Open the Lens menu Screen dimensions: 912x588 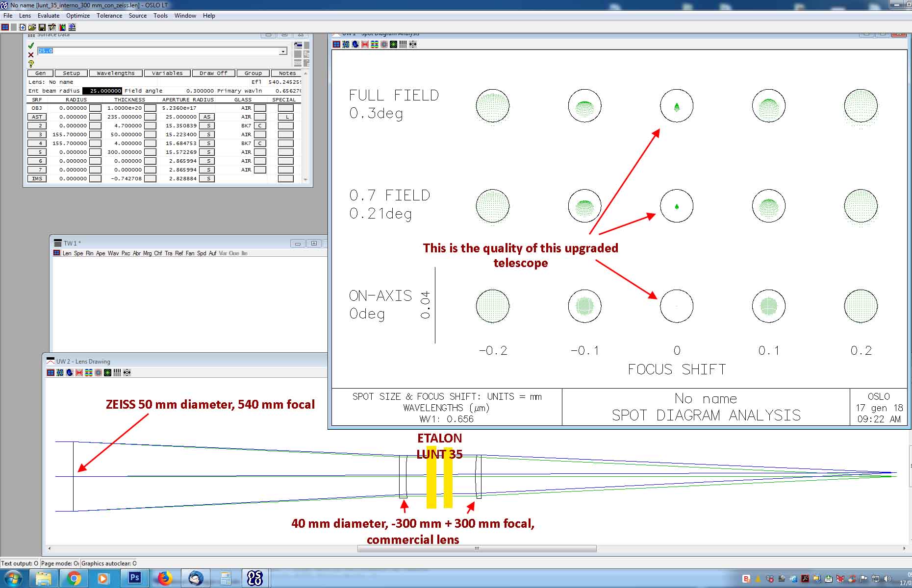pyautogui.click(x=25, y=16)
